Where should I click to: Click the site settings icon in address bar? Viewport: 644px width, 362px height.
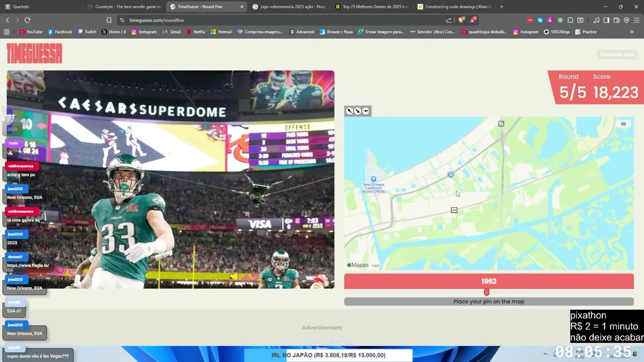[x=122, y=20]
